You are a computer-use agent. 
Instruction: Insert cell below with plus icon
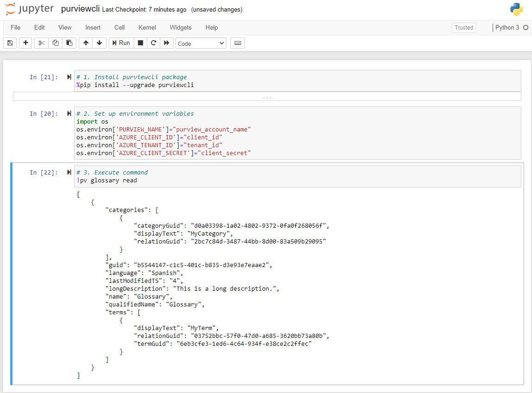click(x=25, y=43)
